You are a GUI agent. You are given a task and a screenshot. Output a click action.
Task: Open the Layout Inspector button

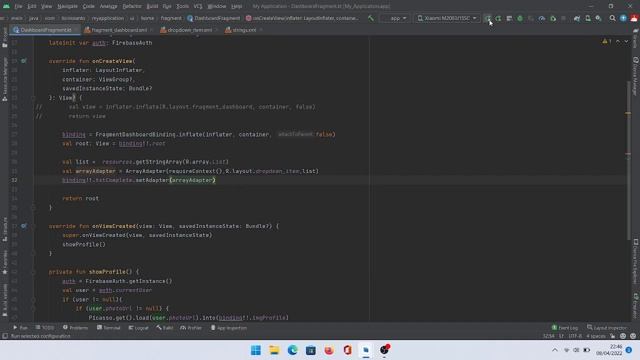(x=607, y=328)
